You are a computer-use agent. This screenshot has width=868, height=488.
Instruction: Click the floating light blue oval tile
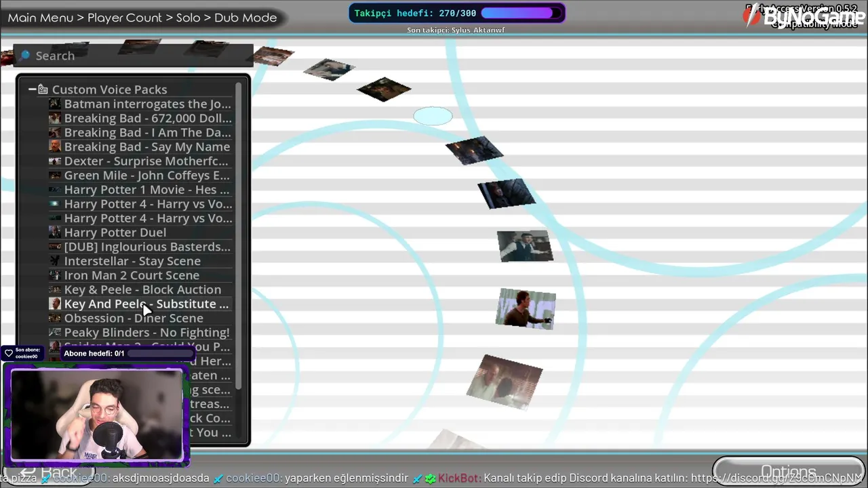tap(433, 116)
